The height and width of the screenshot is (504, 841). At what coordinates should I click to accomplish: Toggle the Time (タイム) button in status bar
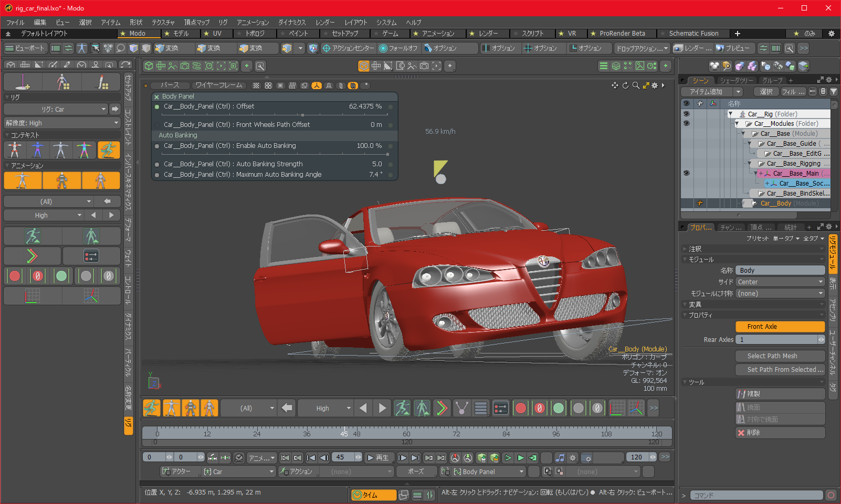(374, 495)
